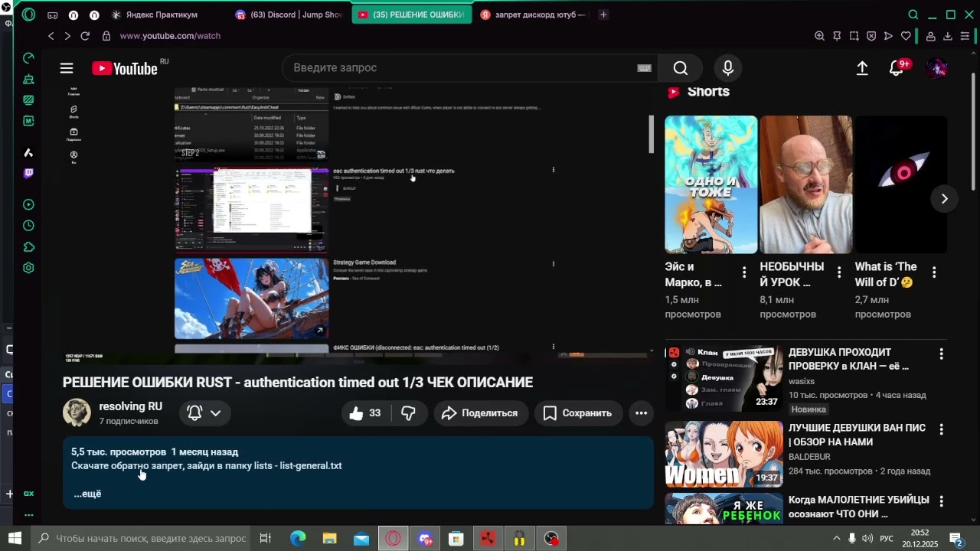
Task: Open options for 'ЛУЧШИЕ ДЕВУШКИ ВАН ПИС' video
Action: point(941,430)
